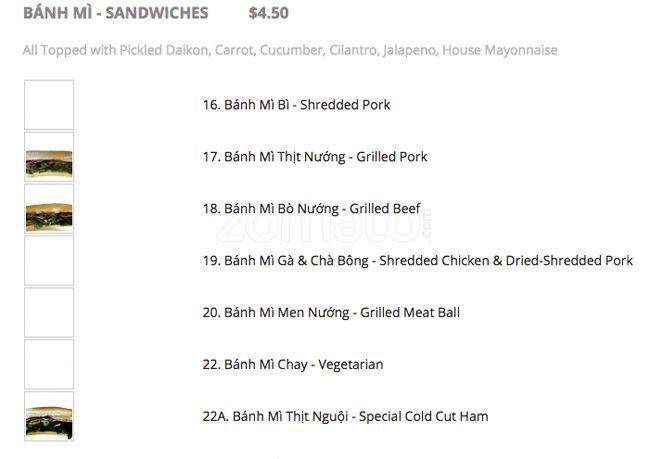Image resolution: width=650 pixels, height=459 pixels.
Task: Click the blank thumbnail for Vegetarian sandwich
Action: coord(49,365)
